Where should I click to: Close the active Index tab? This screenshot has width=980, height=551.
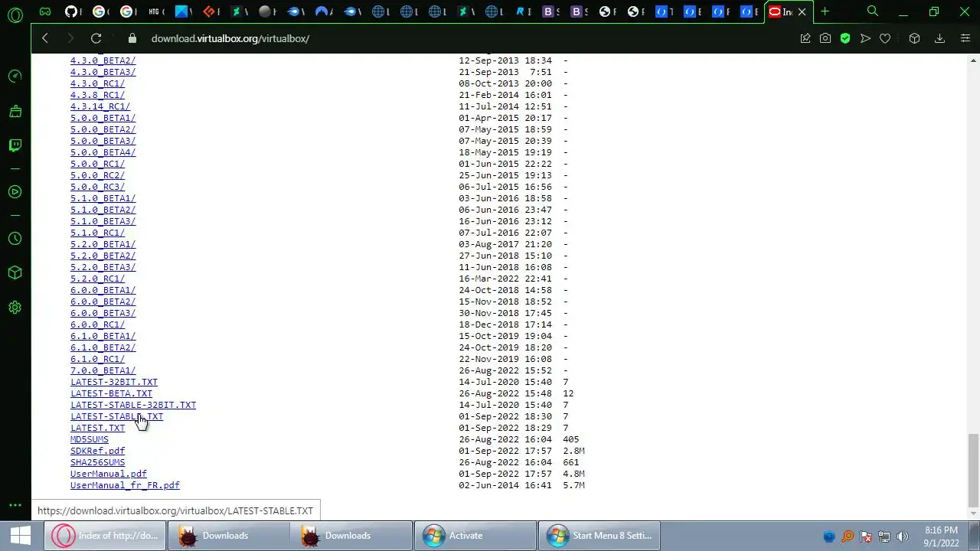[802, 11]
